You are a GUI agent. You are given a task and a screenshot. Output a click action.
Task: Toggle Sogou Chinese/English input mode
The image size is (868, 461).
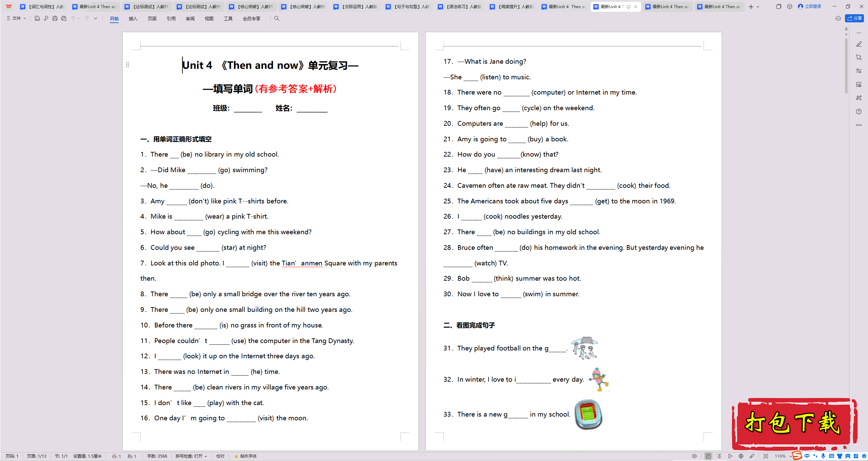pos(807,456)
